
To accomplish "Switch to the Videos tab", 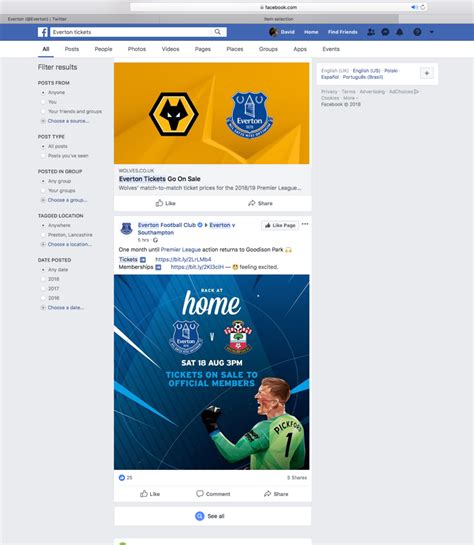I will (170, 49).
